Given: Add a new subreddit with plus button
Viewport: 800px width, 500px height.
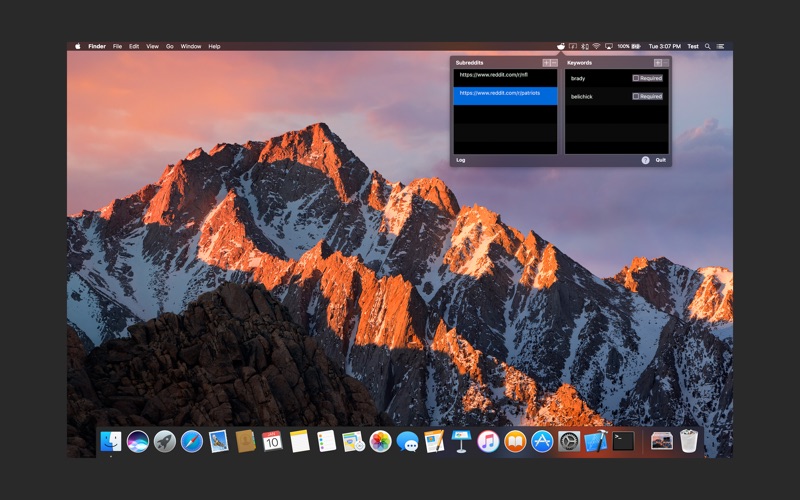Looking at the screenshot, I should point(546,63).
